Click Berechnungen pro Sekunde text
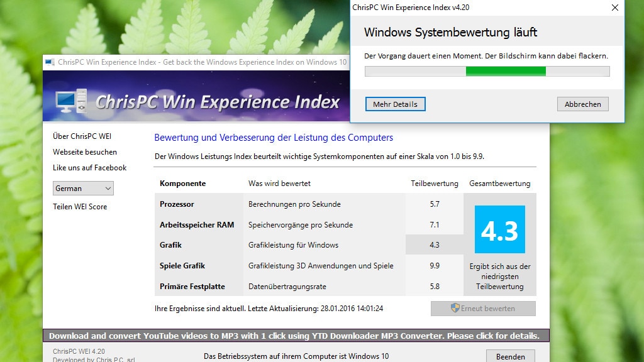Screen dimensions: 644x362 tap(294, 204)
